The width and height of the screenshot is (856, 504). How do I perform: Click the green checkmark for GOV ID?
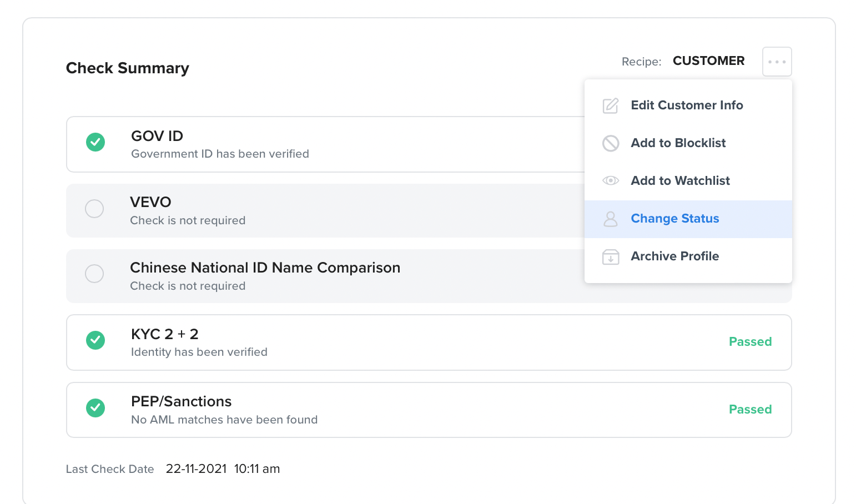95,142
